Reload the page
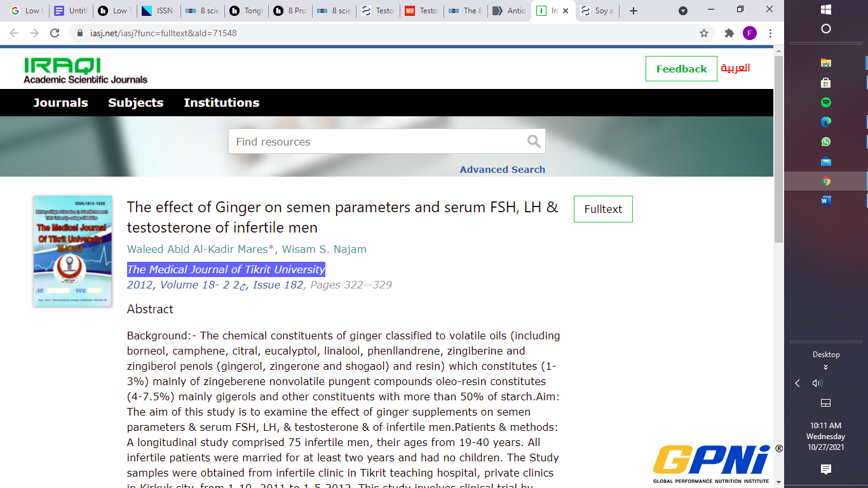This screenshot has height=488, width=868. click(55, 33)
